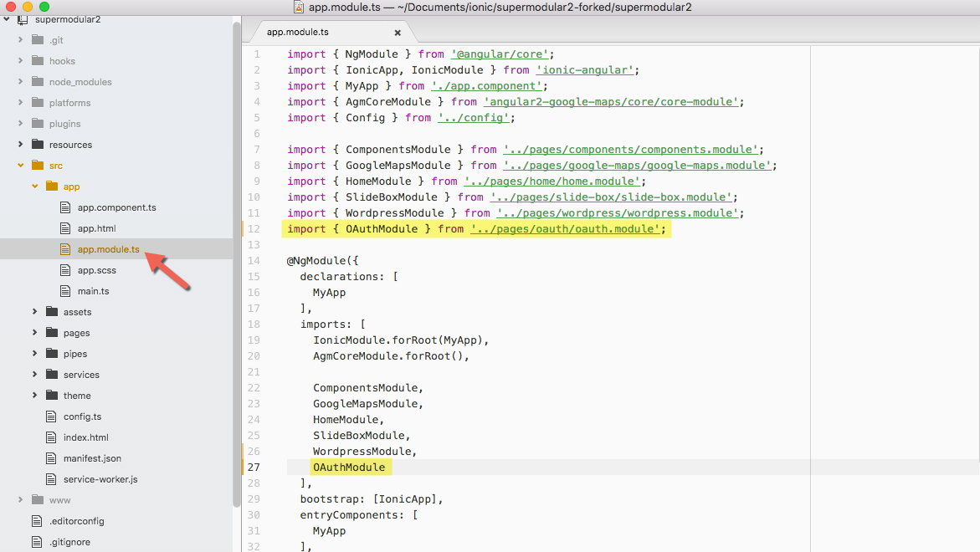This screenshot has height=552, width=980.
Task: Click the document icon in title bar
Action: pyautogui.click(x=299, y=7)
